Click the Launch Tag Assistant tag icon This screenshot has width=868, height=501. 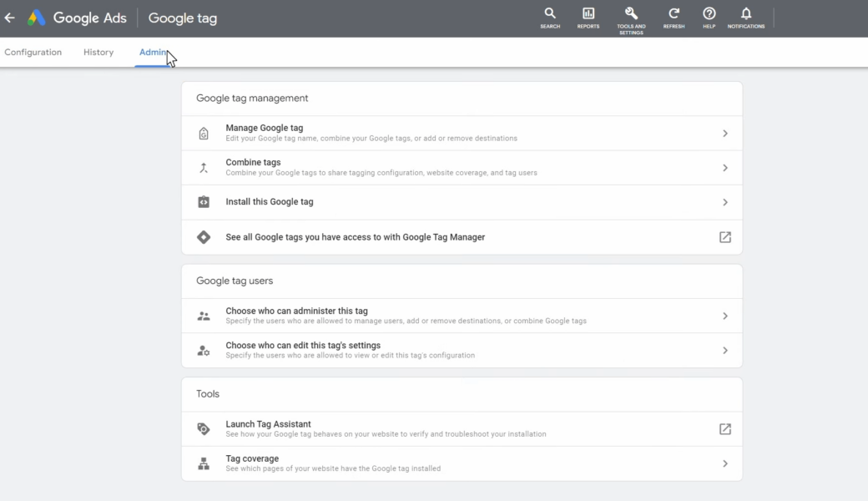(x=203, y=428)
